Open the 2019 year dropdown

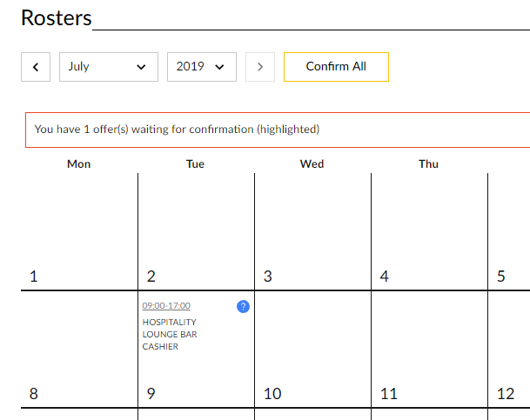point(202,67)
